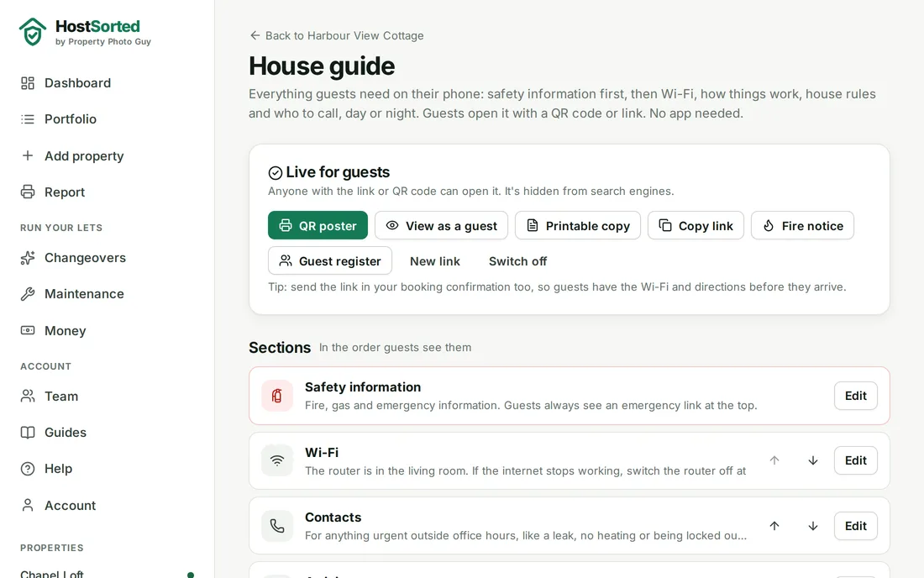Open Account in sidebar
Image resolution: width=924 pixels, height=578 pixels.
70,506
